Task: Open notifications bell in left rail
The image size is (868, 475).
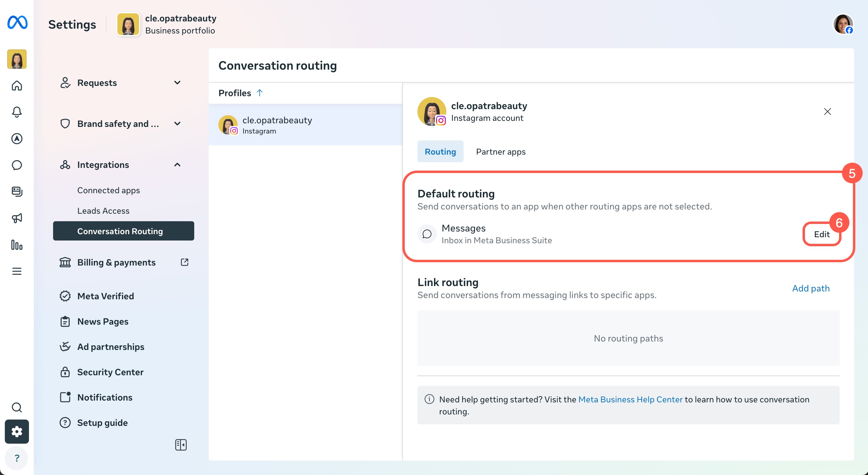Action: (17, 112)
